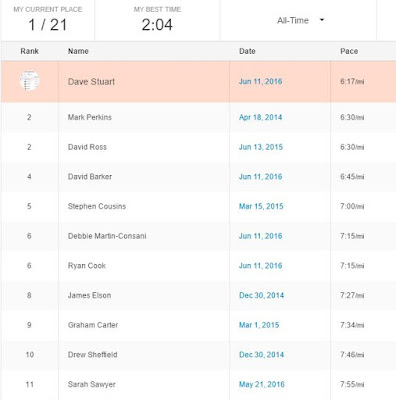The width and height of the screenshot is (396, 400).
Task: Click the Pace column header
Action: pyautogui.click(x=349, y=51)
